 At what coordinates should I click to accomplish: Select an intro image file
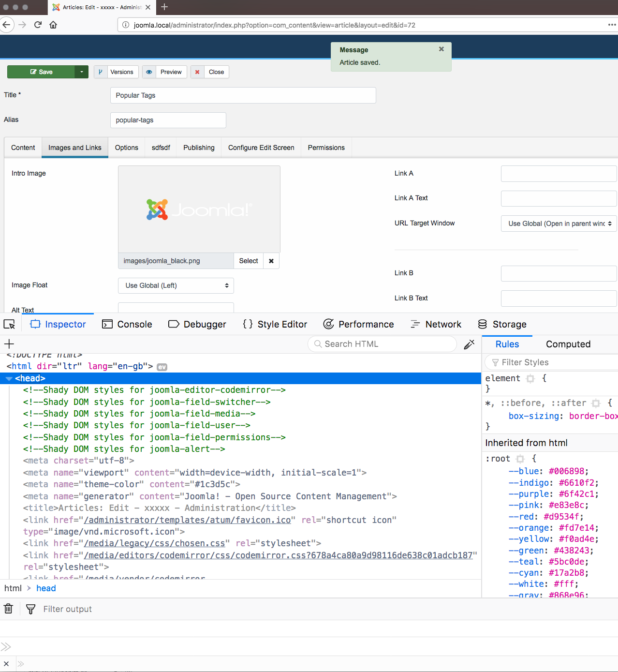[249, 261]
